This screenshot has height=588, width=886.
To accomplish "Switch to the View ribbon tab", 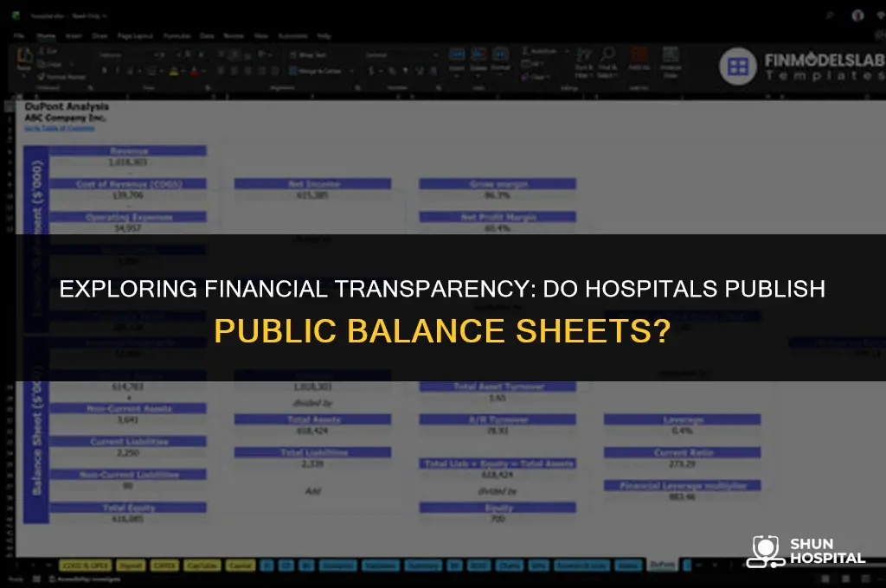I will pyautogui.click(x=261, y=35).
